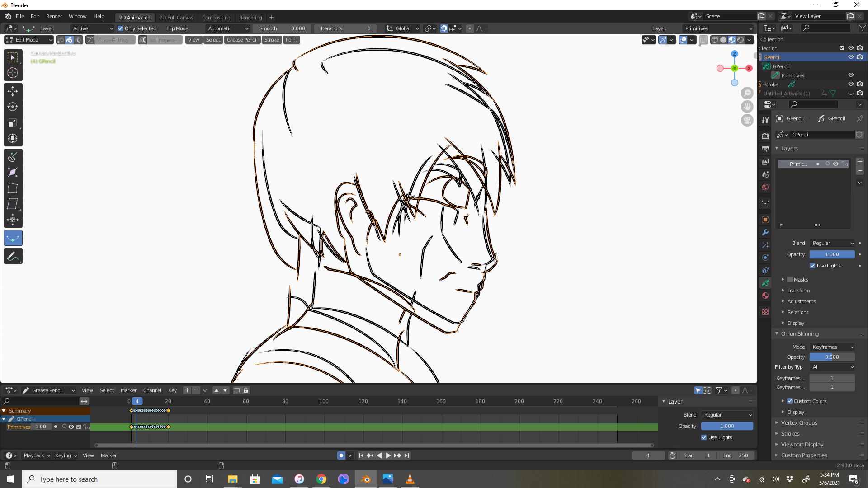Select the 3D Cursor tool

click(13, 73)
